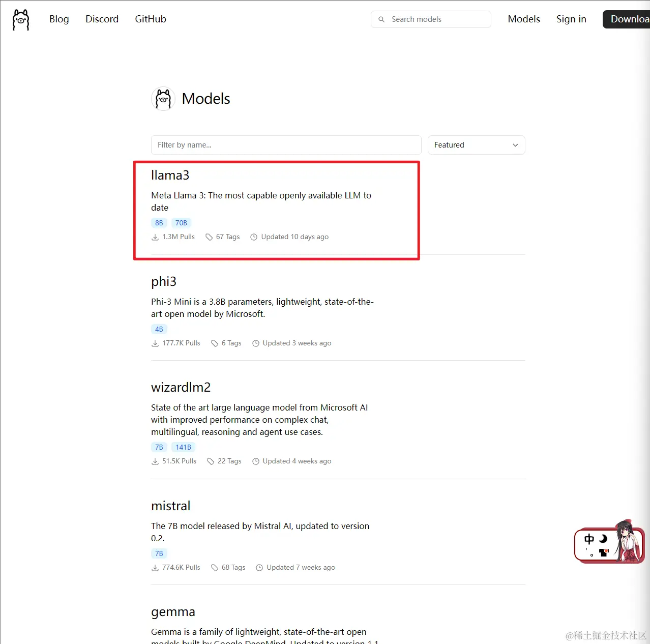This screenshot has height=644, width=650.
Task: Click the '68 Tags' text
Action: (x=233, y=568)
